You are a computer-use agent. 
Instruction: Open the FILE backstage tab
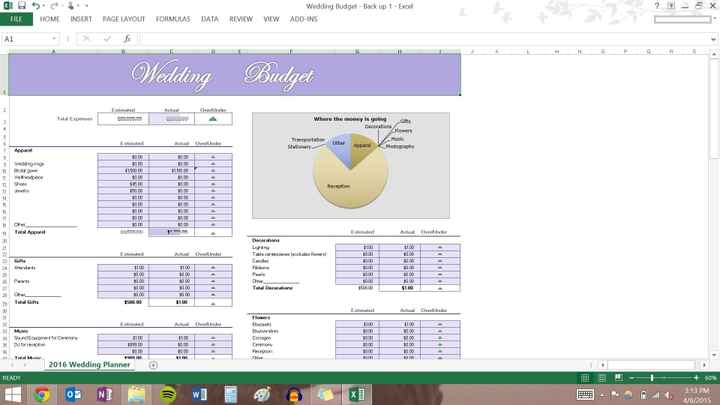point(16,19)
